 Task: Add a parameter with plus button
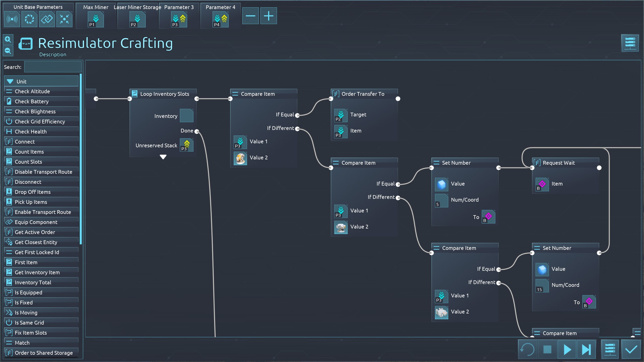[268, 16]
